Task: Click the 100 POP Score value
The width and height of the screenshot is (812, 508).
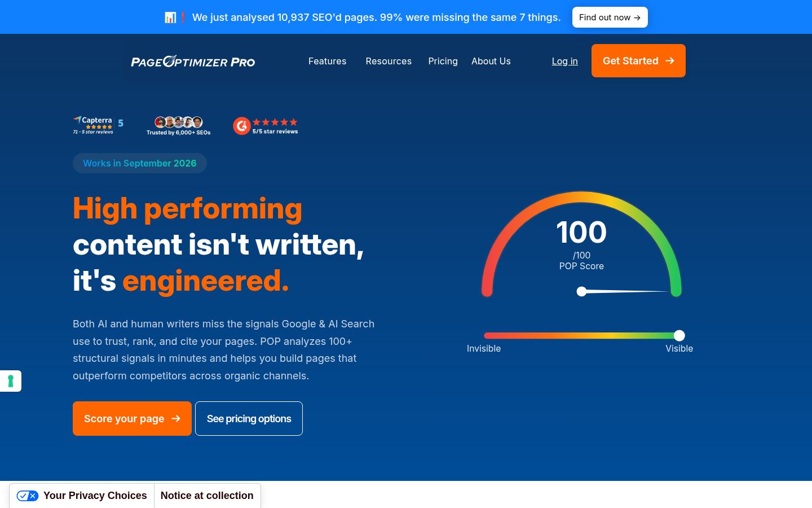Action: click(581, 232)
